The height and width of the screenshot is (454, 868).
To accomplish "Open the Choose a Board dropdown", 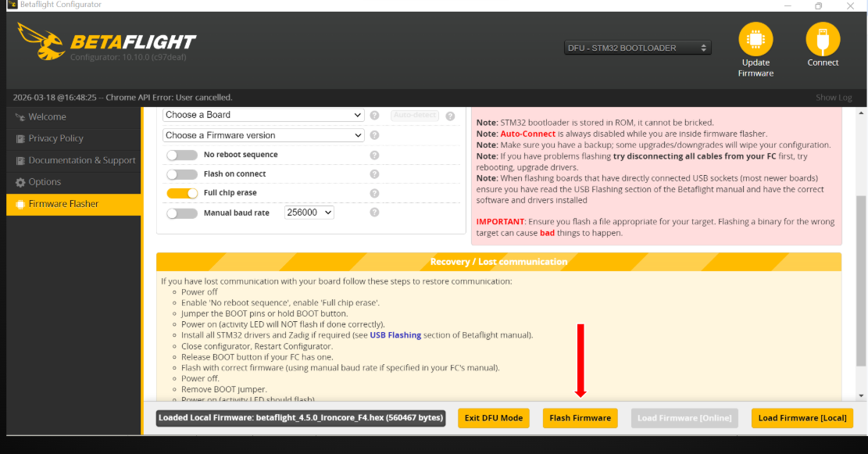I will pyautogui.click(x=263, y=115).
